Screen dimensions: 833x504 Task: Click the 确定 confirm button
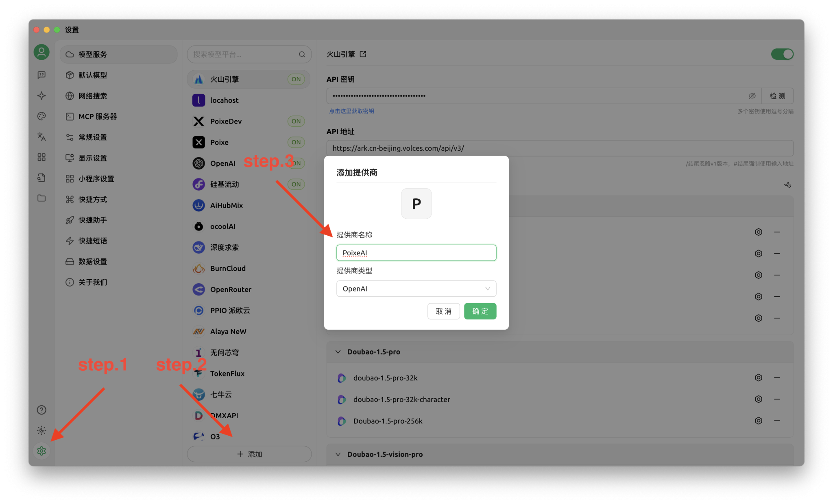[480, 311]
